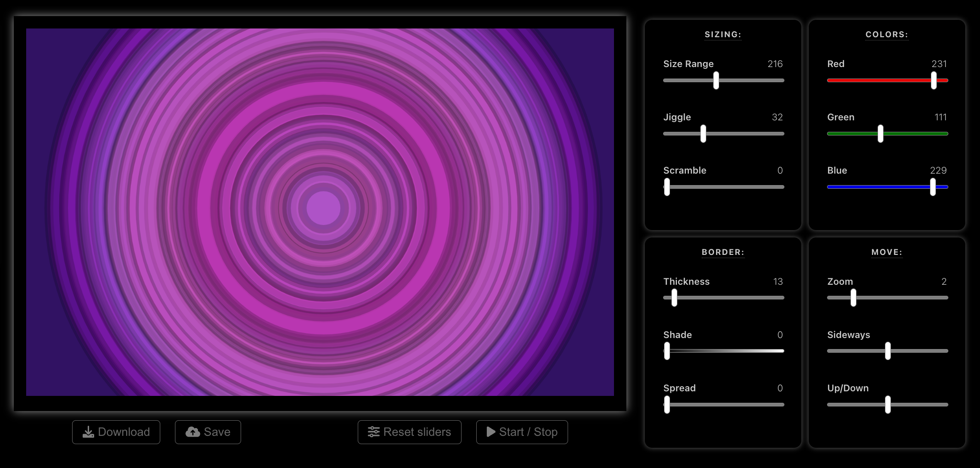
Task: Click the Green color slider handle
Action: click(x=880, y=134)
